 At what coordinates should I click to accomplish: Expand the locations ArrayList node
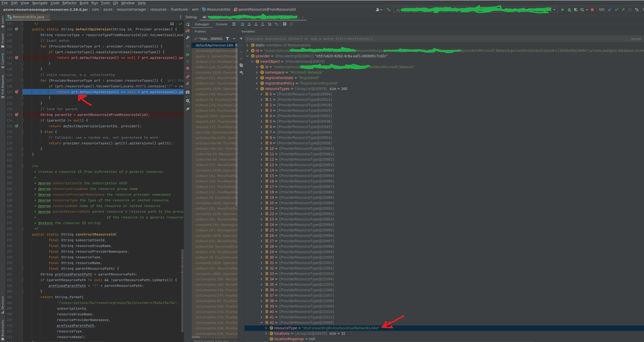pyautogui.click(x=266, y=333)
